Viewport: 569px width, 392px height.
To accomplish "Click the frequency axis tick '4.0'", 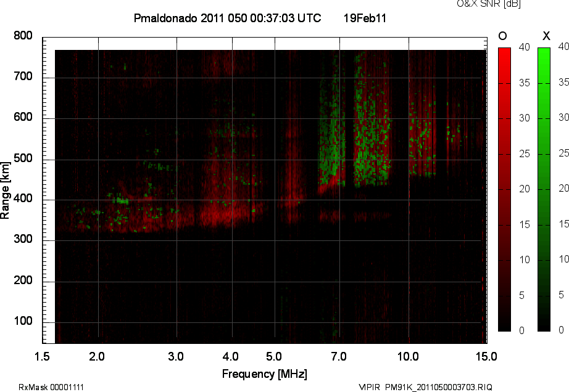I will pyautogui.click(x=230, y=357).
